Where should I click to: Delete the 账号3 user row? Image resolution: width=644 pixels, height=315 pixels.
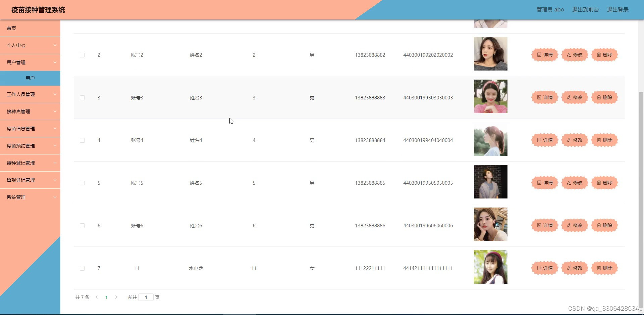(604, 97)
